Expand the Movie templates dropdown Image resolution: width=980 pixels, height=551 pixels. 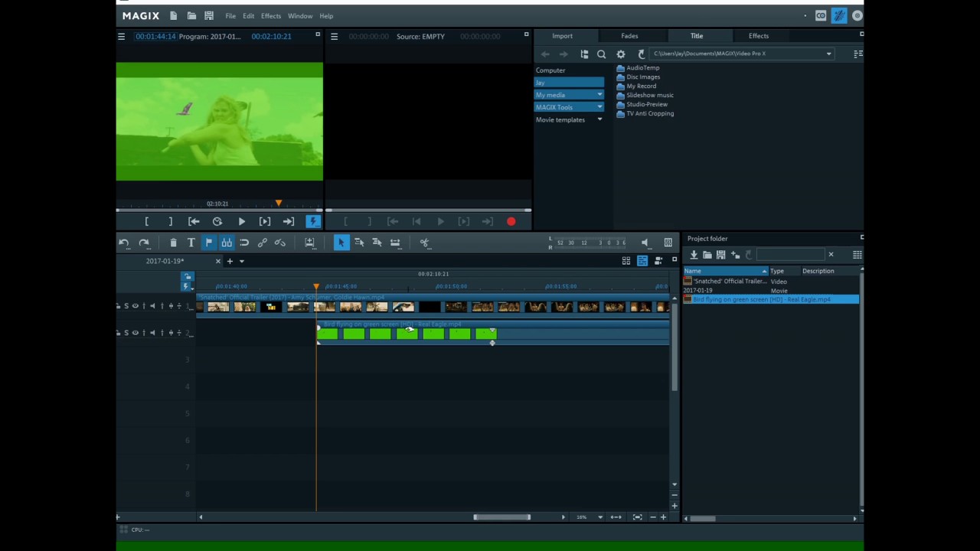tap(599, 119)
